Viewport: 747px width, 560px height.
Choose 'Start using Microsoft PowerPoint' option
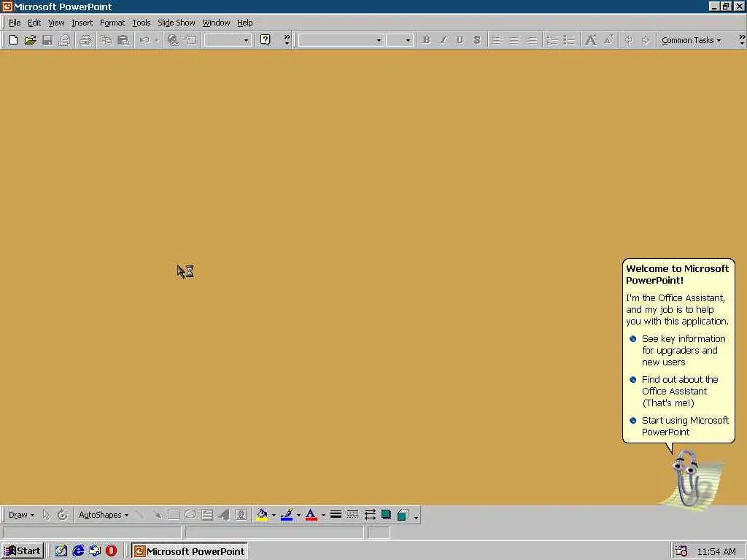679,426
